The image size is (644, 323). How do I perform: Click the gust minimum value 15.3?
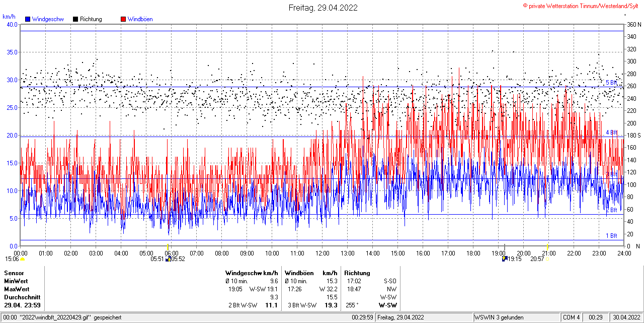click(332, 281)
